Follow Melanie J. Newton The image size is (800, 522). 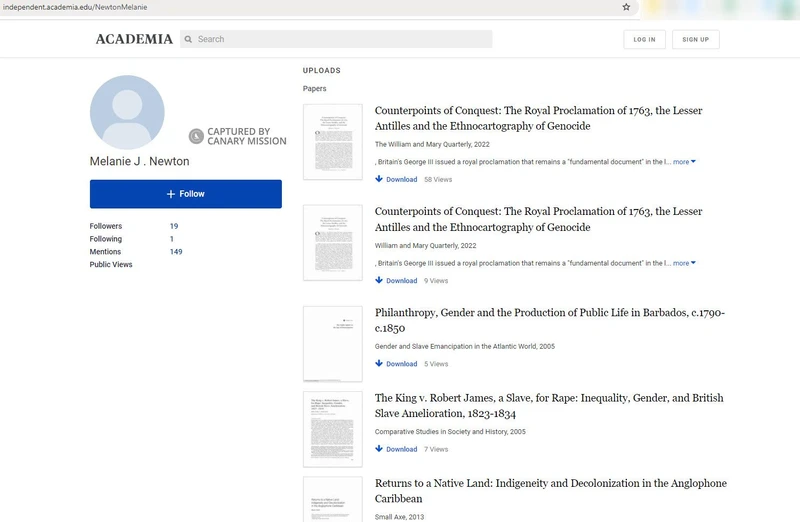[x=186, y=194]
